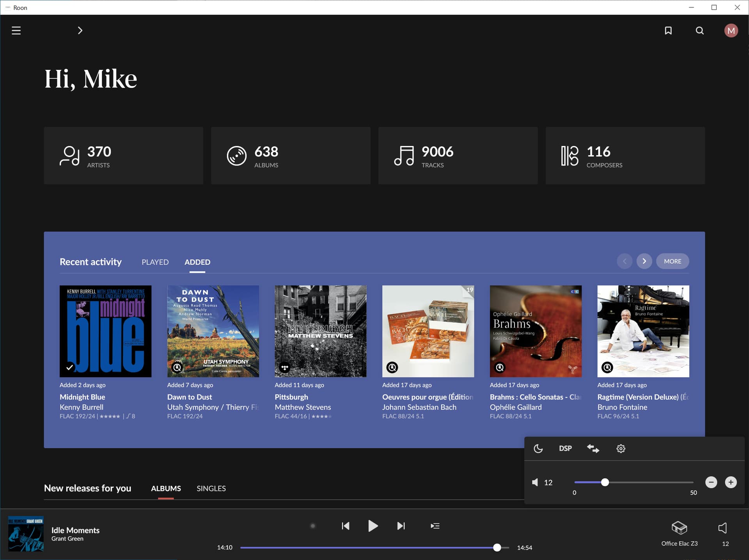Go forward with the navigation arrow
This screenshot has width=749, height=560.
pos(80,30)
